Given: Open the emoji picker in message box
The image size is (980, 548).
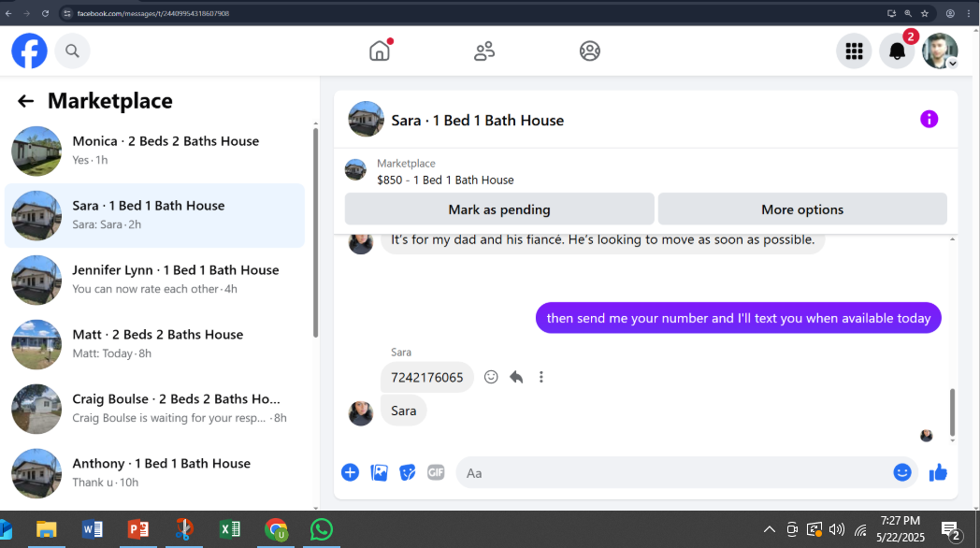Looking at the screenshot, I should coord(901,472).
